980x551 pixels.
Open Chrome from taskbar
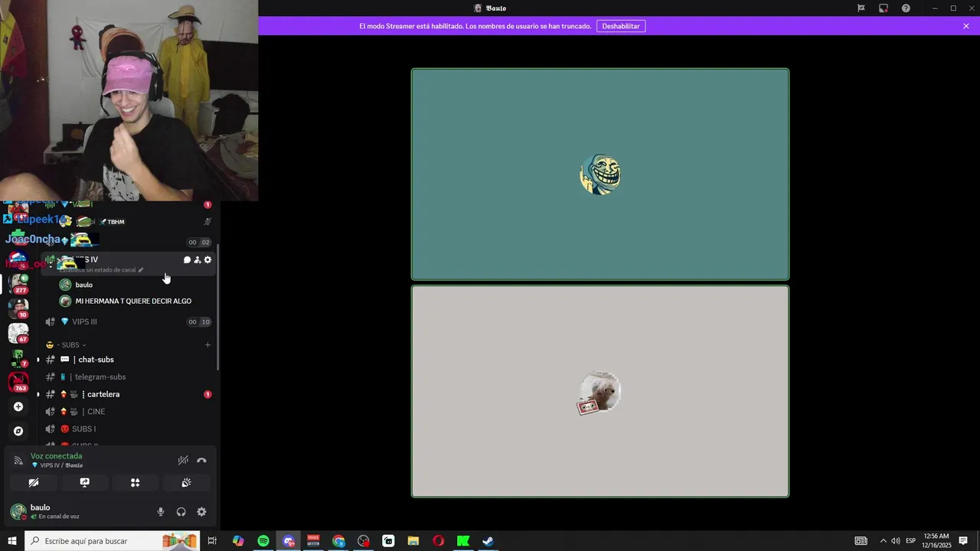click(338, 541)
